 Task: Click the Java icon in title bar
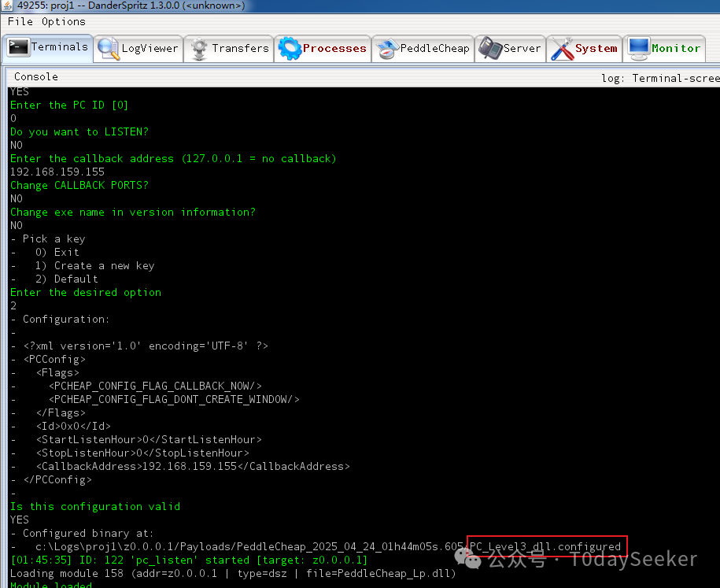click(7, 6)
